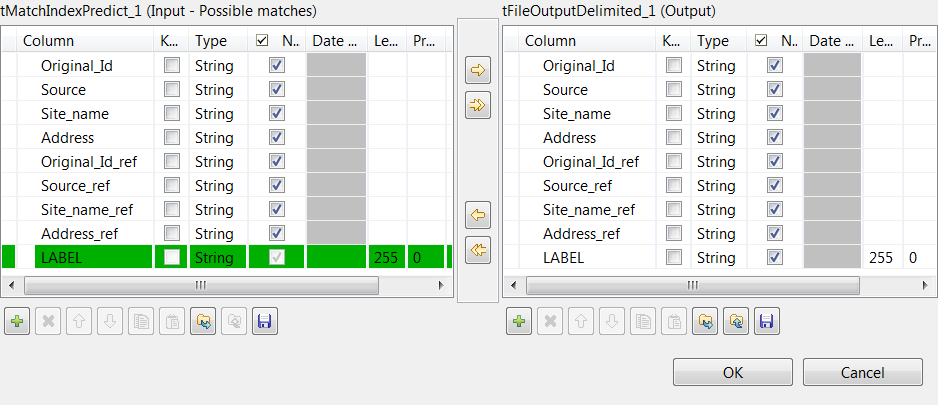Click right arrow of output table scrollbar
Screen dimensions: 938x405
tap(923, 285)
